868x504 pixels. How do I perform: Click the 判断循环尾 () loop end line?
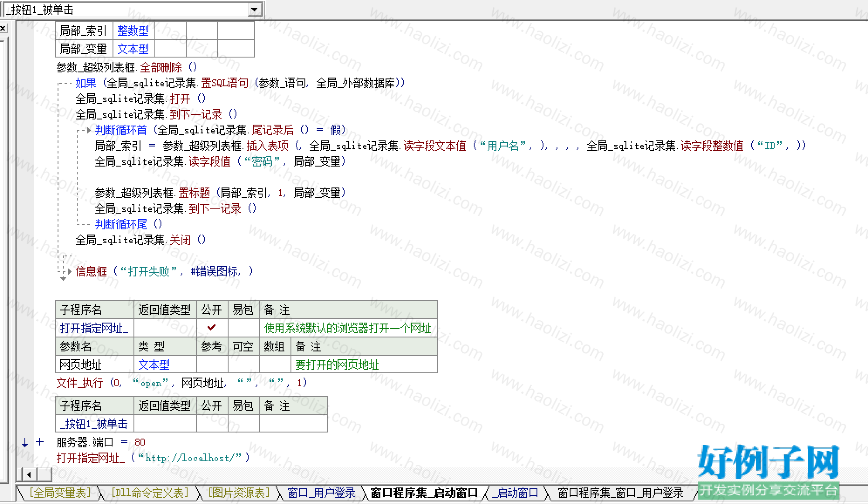click(x=129, y=224)
